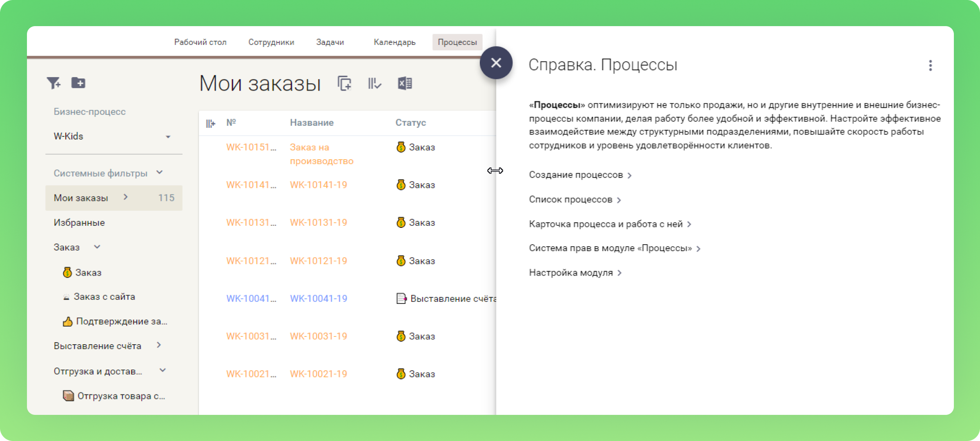Click the box icon near Отгрузка товара
The height and width of the screenshot is (441, 980).
68,396
